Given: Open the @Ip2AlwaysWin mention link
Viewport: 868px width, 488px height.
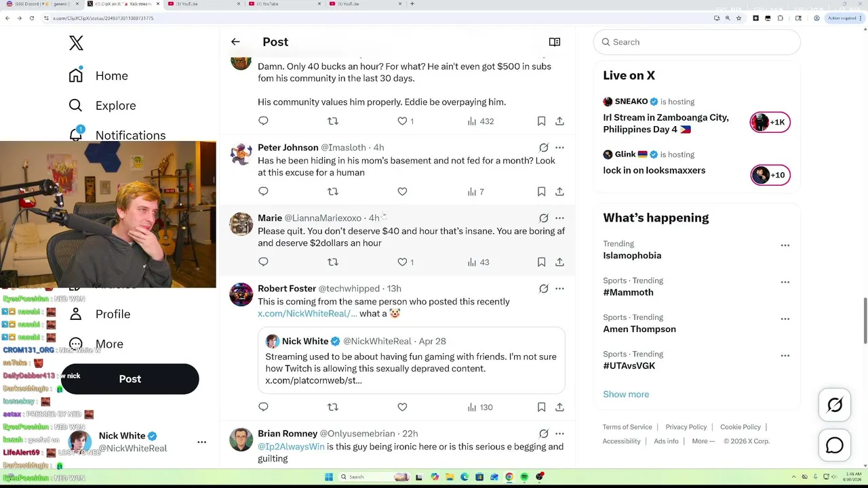Looking at the screenshot, I should 291,447.
